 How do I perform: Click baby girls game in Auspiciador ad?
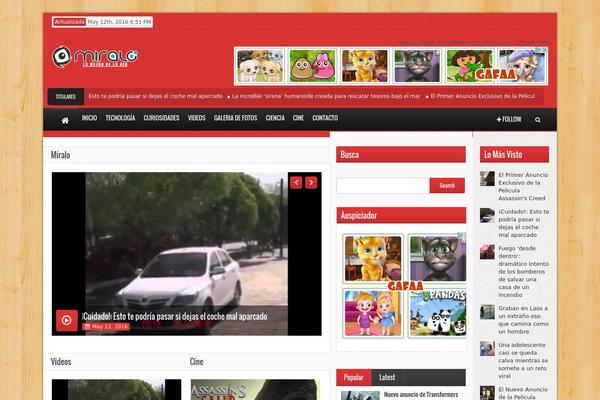(x=373, y=313)
